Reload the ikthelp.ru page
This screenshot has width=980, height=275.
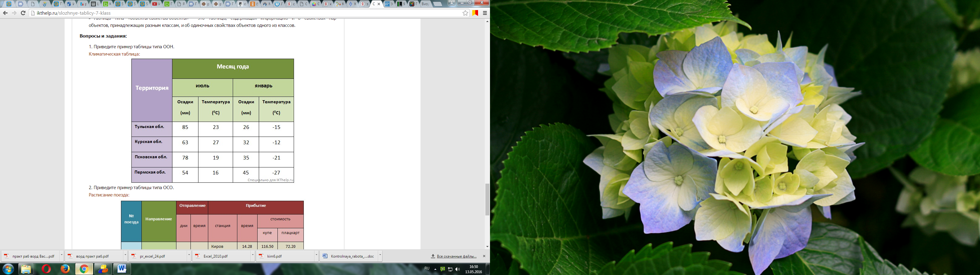(x=23, y=13)
